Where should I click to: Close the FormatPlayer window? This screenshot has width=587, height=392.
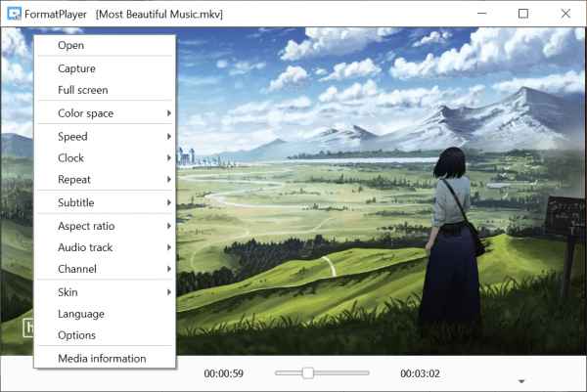[x=565, y=14]
